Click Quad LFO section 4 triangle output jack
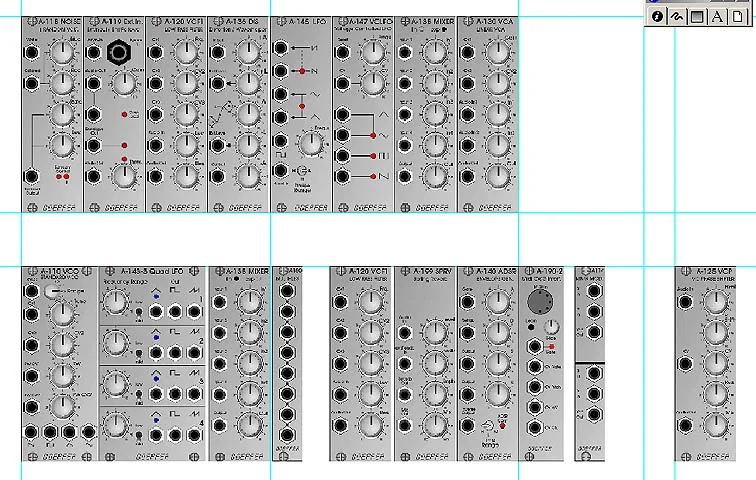 coord(156,435)
